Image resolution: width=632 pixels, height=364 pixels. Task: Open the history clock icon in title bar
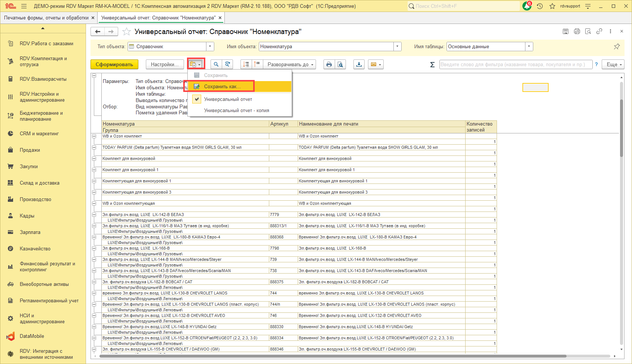pyautogui.click(x=540, y=6)
